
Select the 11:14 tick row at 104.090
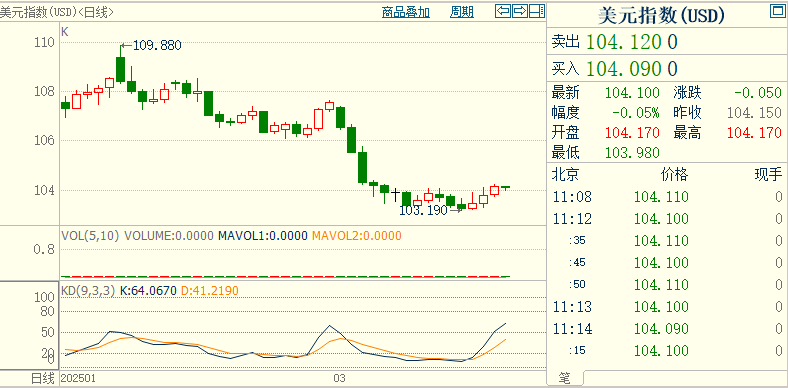point(667,329)
